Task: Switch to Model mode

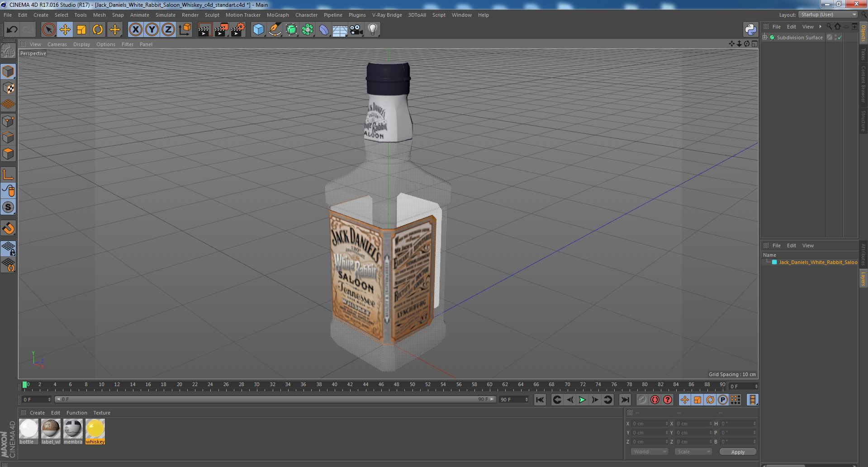Action: point(8,71)
